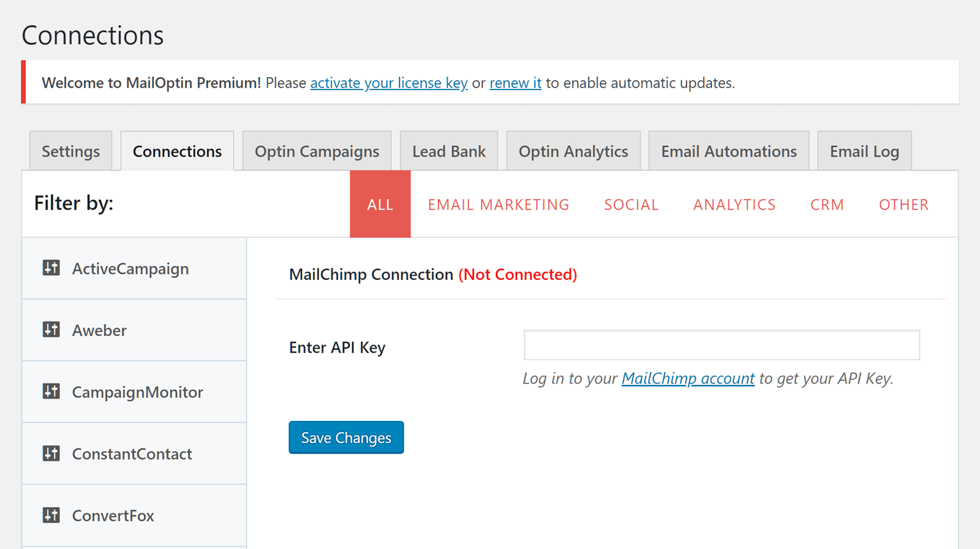Open the MailChimp account link

(x=688, y=379)
